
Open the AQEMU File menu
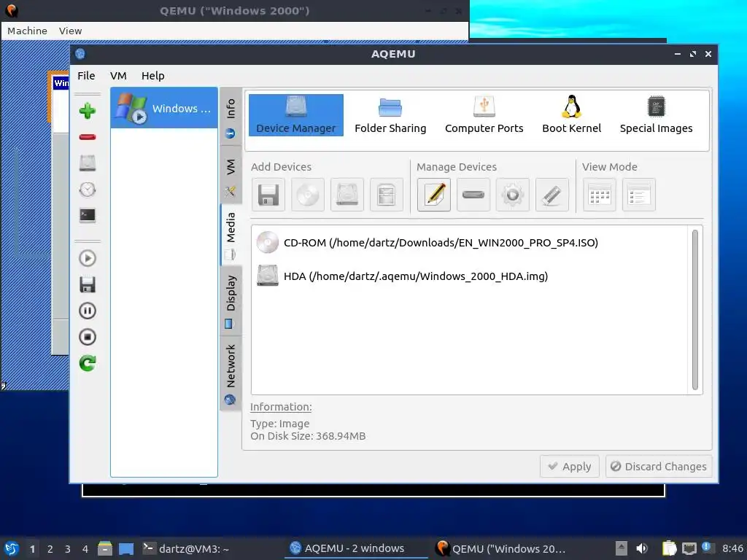click(86, 76)
